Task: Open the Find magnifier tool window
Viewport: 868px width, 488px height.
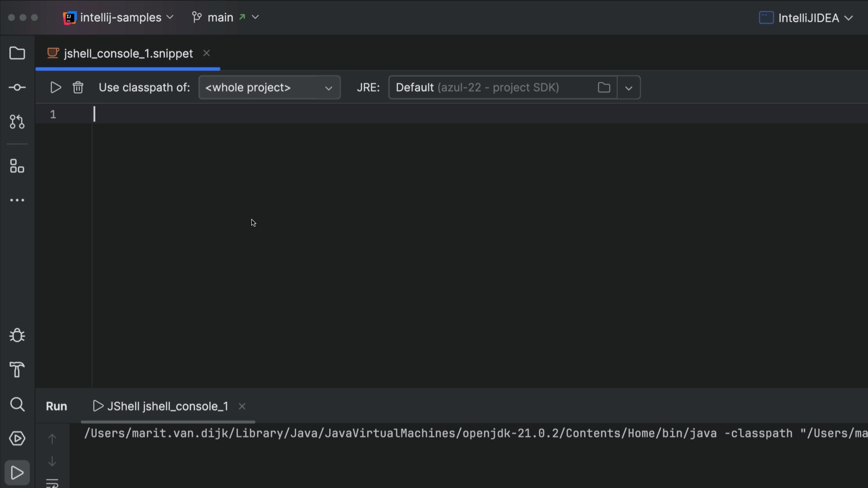Action: 17,404
